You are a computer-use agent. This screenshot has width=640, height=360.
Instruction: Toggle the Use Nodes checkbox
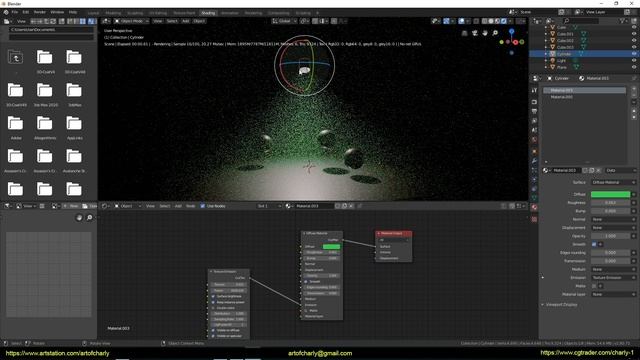click(202, 206)
